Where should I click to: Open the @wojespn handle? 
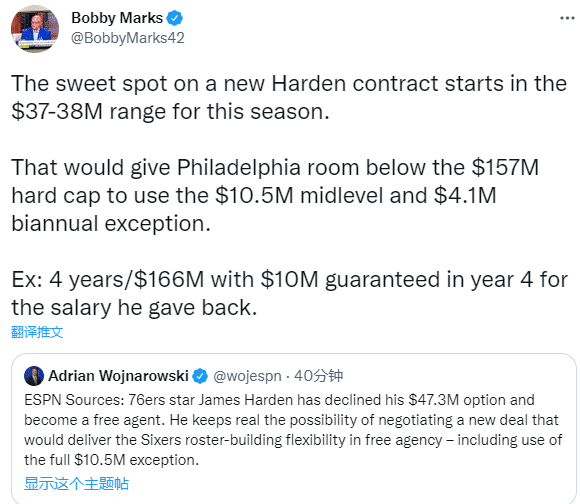click(x=247, y=376)
